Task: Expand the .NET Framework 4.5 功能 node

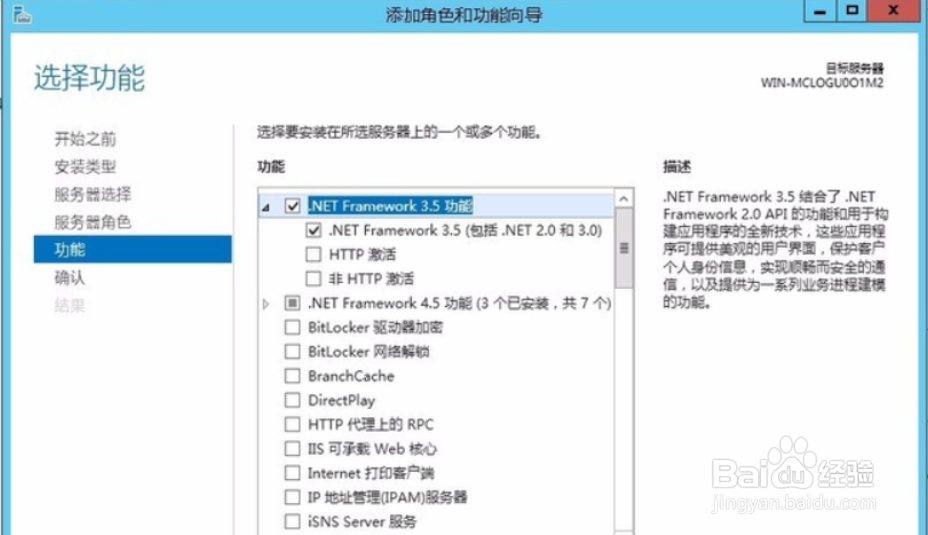Action: (266, 304)
